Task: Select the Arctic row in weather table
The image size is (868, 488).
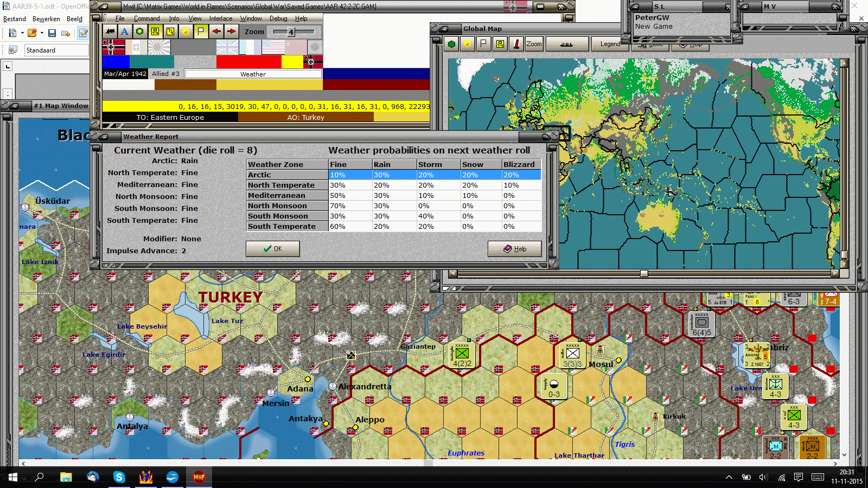Action: 394,175
